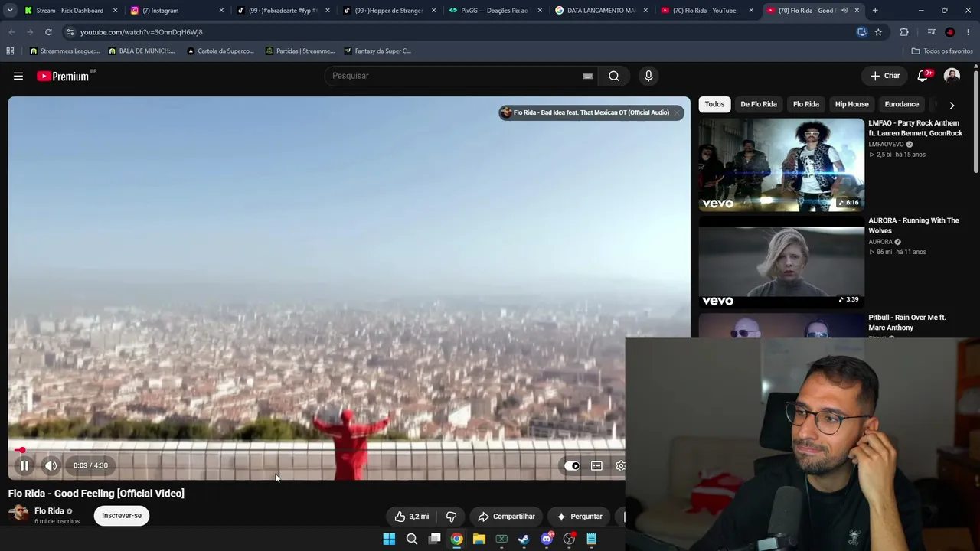Click the Perguntar ask button
Screen dimensions: 980x551
click(x=580, y=517)
